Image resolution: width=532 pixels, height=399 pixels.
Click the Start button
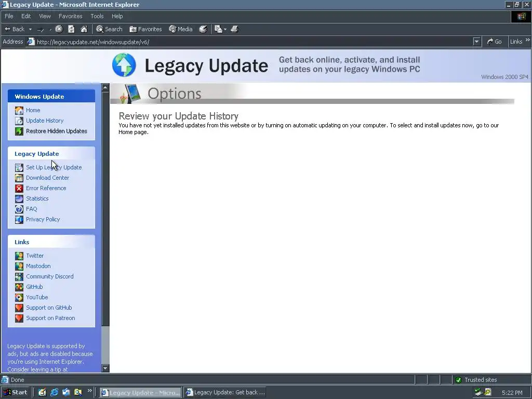(x=16, y=393)
